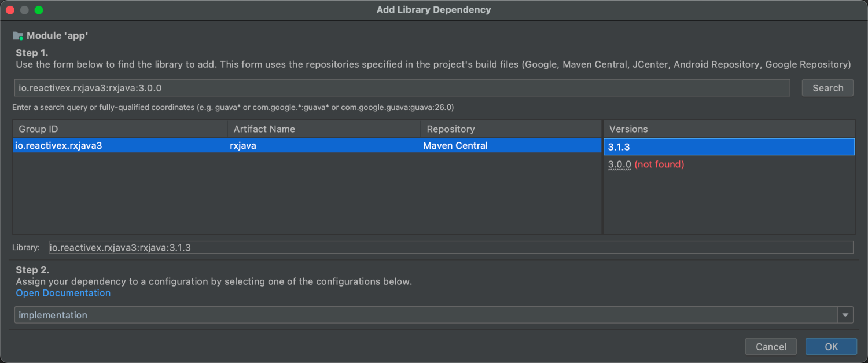Image resolution: width=868 pixels, height=363 pixels.
Task: Confirm dialog with OK button
Action: pyautogui.click(x=831, y=347)
